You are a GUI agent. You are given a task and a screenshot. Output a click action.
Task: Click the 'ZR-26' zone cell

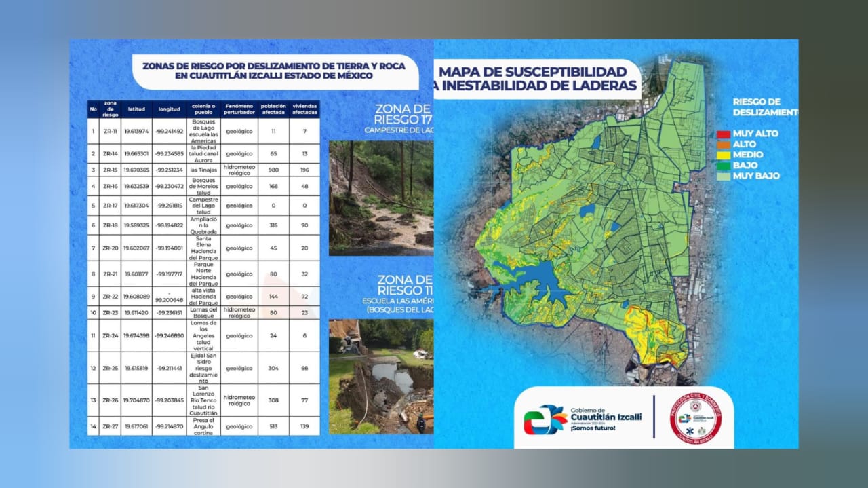111,400
